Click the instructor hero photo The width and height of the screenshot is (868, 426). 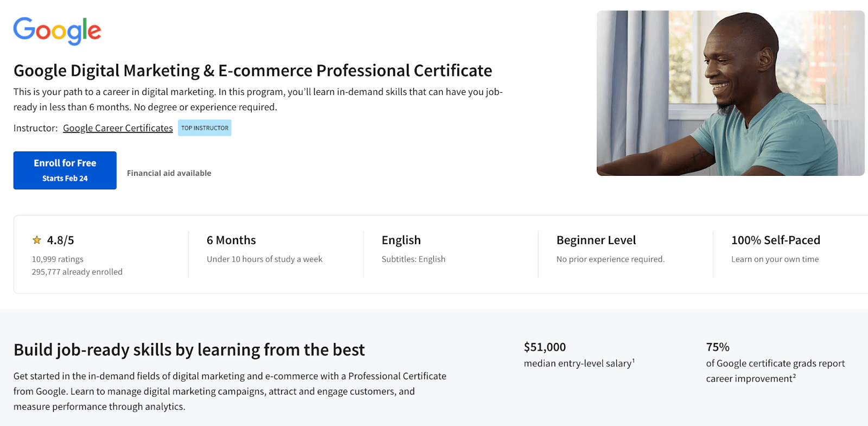tap(730, 93)
